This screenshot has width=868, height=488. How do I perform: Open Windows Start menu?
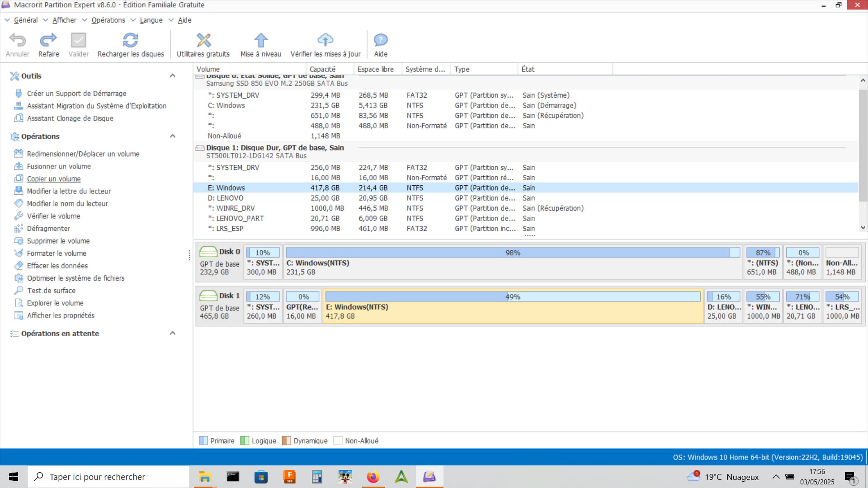[x=14, y=477]
